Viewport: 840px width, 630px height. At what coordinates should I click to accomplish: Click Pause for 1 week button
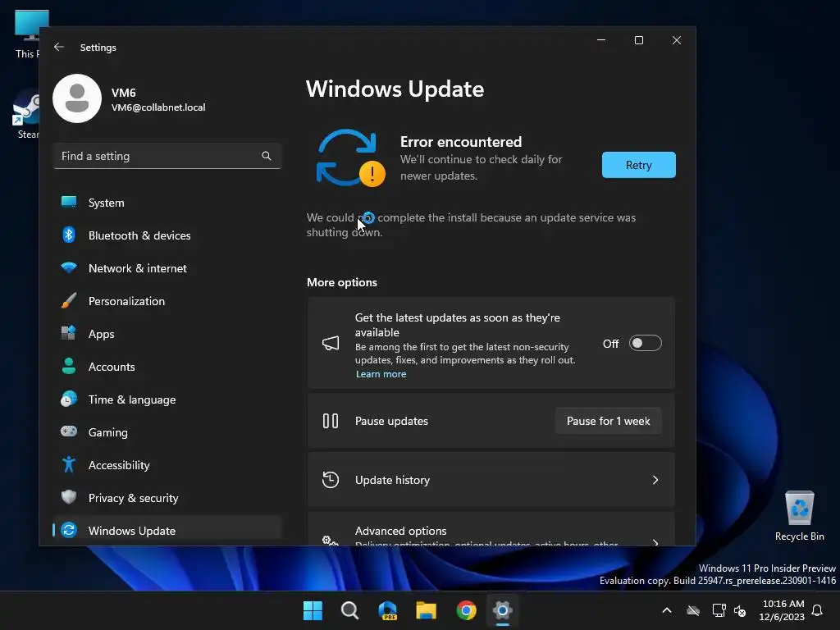click(608, 421)
